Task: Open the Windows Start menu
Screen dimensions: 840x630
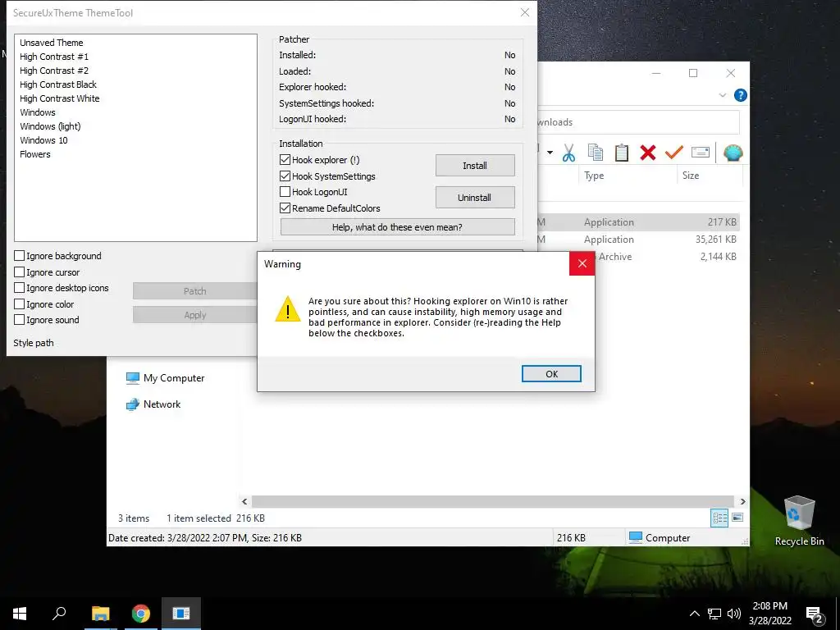Action: (x=20, y=614)
